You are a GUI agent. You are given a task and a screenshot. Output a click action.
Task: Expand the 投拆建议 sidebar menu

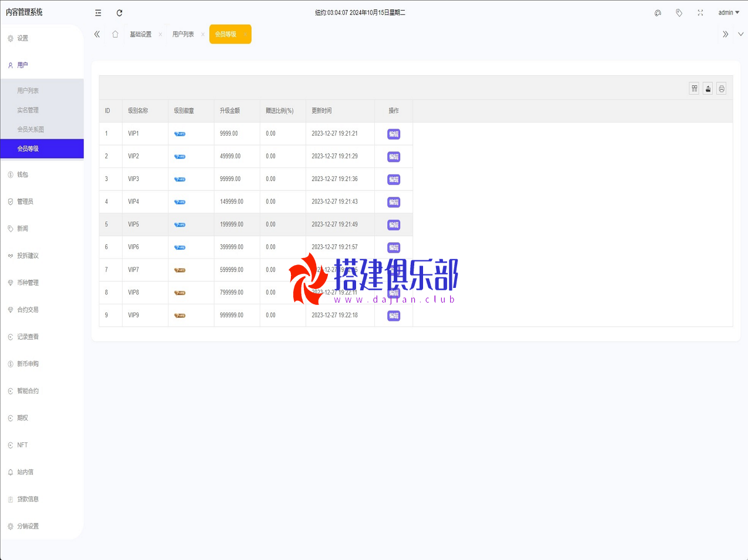click(x=42, y=256)
